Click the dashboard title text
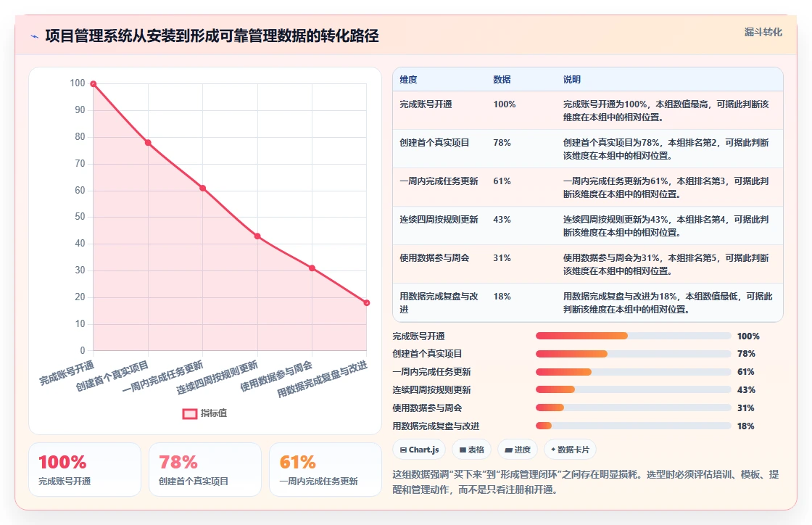The image size is (812, 525). (212, 36)
